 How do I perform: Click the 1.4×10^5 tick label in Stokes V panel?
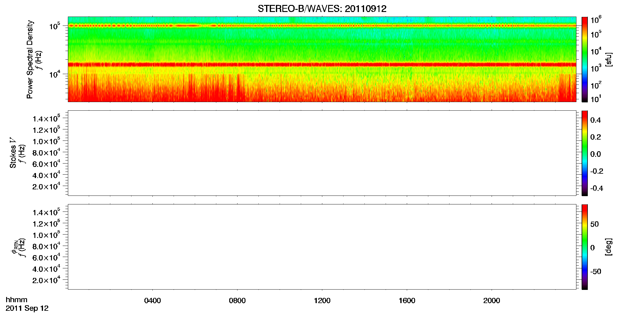pos(46,119)
